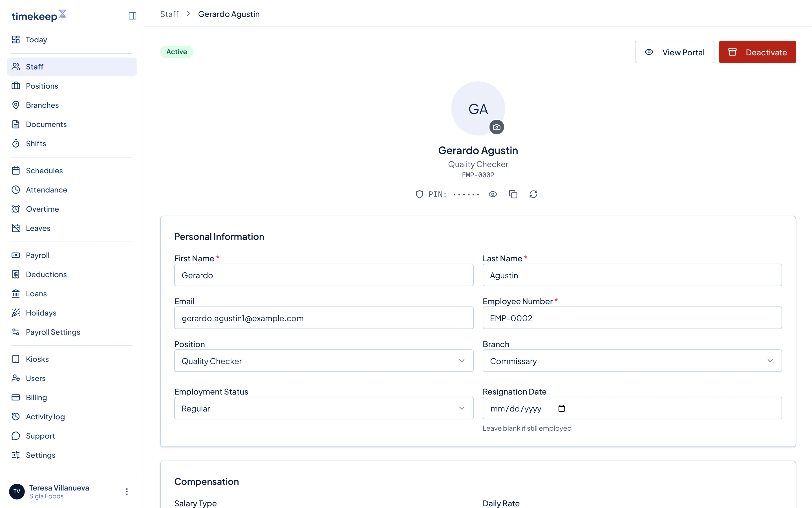Click the Schedules calendar icon

pos(16,171)
